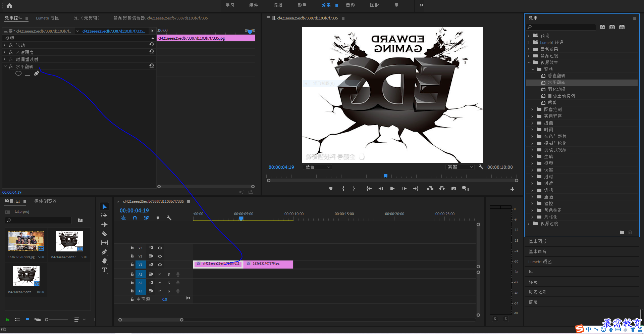Click the timeline playhead marker
This screenshot has height=334, width=644.
point(241,219)
